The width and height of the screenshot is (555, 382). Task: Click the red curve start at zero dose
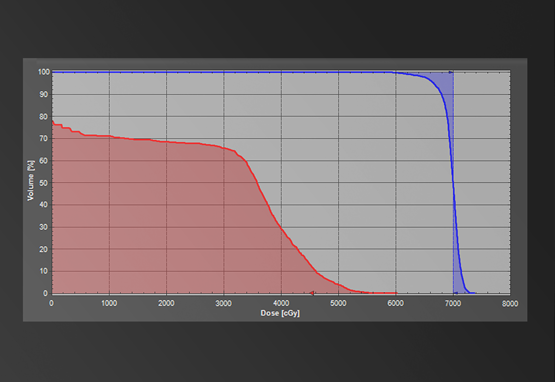53,121
